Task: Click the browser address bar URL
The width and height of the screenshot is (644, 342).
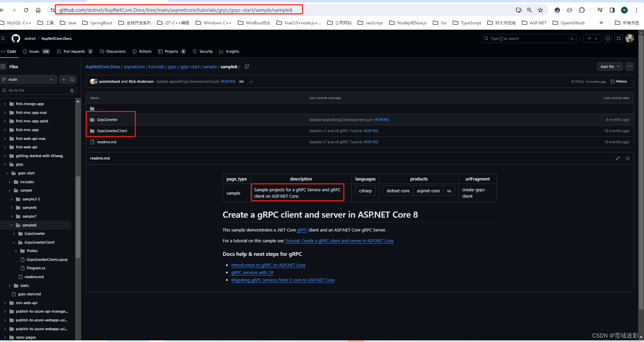Action: [176, 10]
